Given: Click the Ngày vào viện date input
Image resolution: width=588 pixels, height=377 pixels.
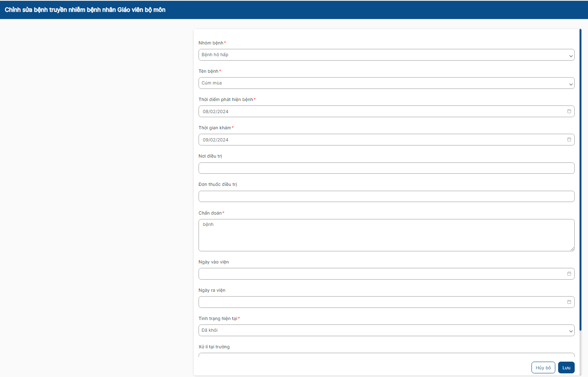Looking at the screenshot, I should 386,274.
